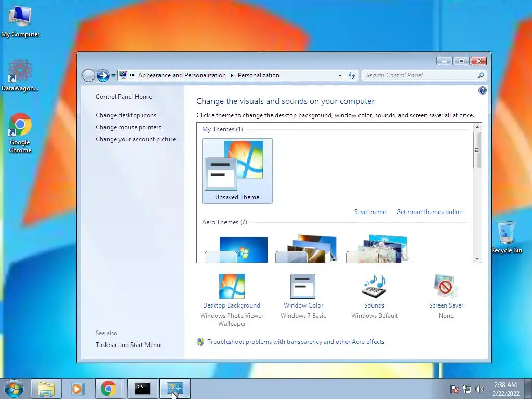Open the Screen Saver icon
The height and width of the screenshot is (399, 532).
pyautogui.click(x=446, y=286)
